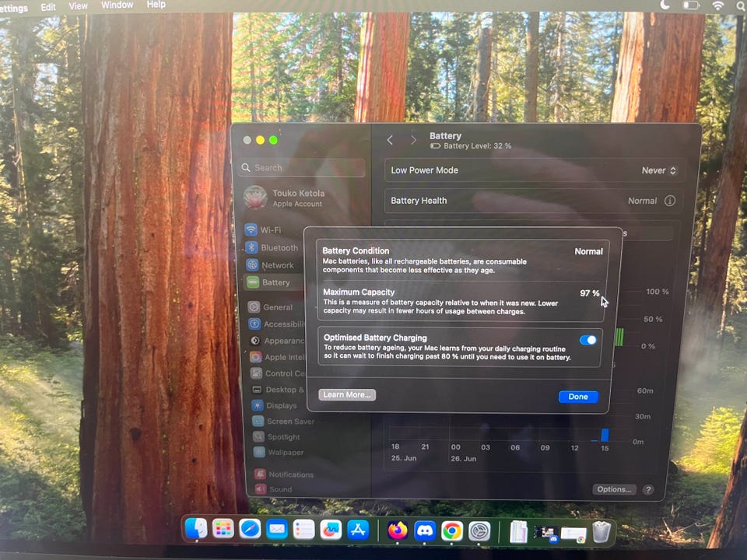Launch Freeform from the Dock

(331, 530)
